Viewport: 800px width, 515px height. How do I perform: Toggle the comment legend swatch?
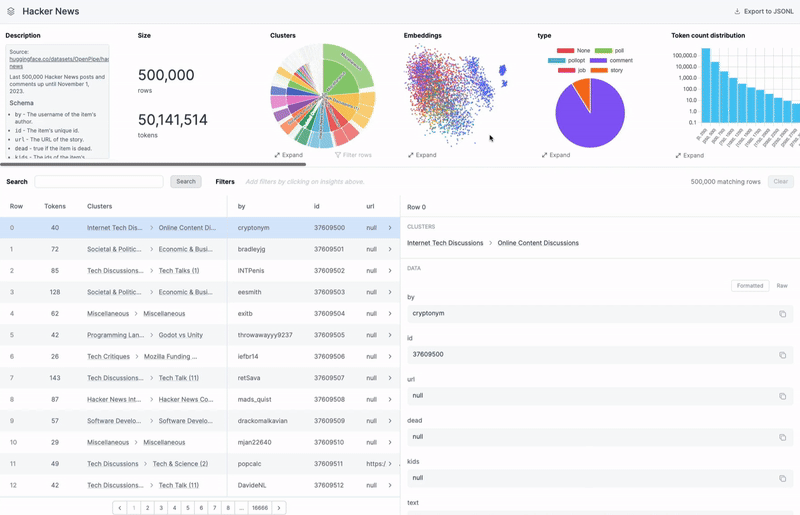(598, 60)
